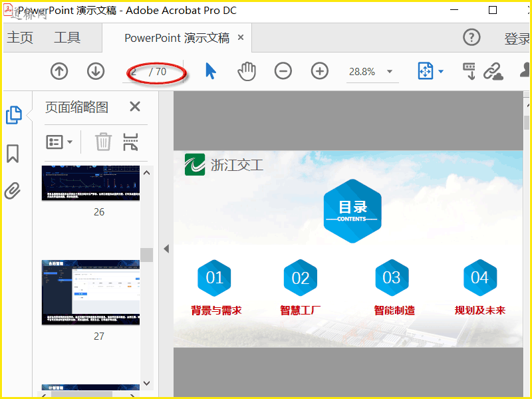Switch to the 工具 tab
This screenshot has width=532, height=399.
click(67, 37)
